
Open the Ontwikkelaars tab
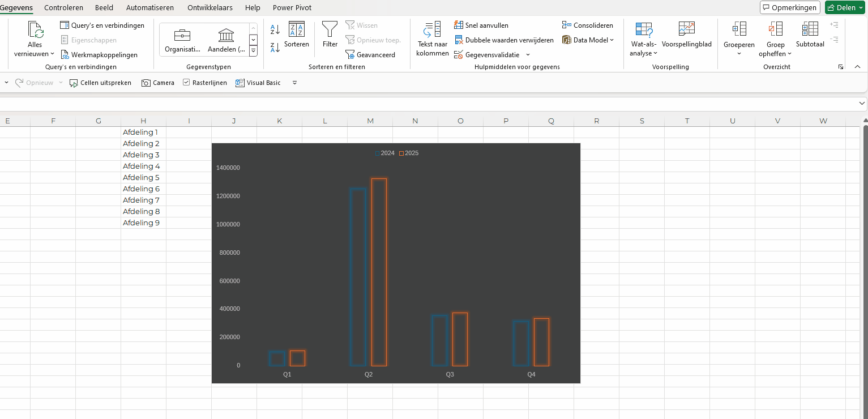(x=210, y=8)
